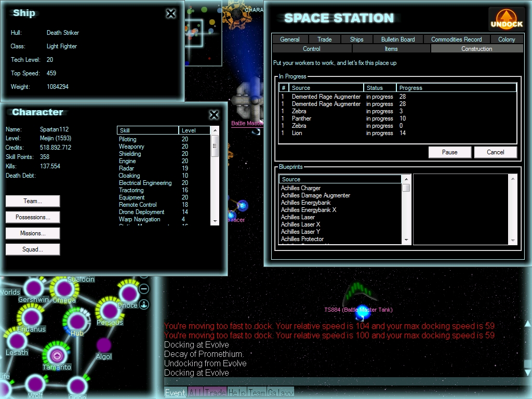Select the Hub galaxy node on map
This screenshot has width=532, height=399.
[76, 322]
